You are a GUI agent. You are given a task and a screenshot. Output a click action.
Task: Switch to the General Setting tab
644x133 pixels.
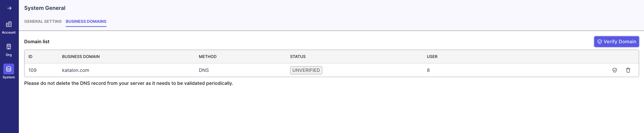pos(43,21)
